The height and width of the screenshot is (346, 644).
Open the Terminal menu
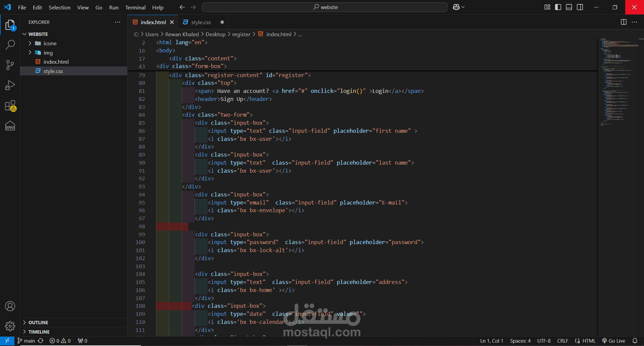pos(135,7)
